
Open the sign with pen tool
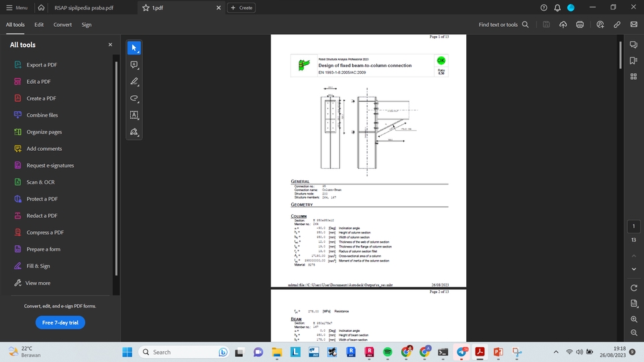(134, 132)
